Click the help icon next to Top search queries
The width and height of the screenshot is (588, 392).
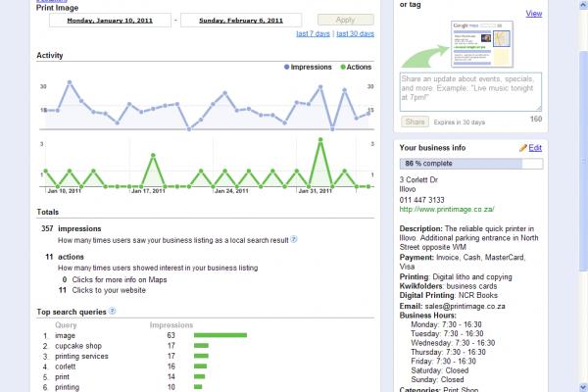point(113,312)
